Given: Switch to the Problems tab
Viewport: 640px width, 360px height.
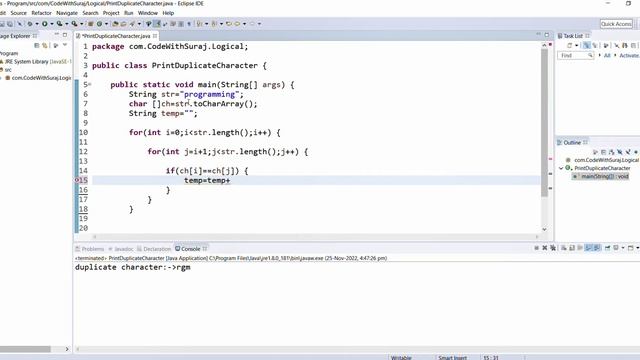Looking at the screenshot, I should click(90, 249).
